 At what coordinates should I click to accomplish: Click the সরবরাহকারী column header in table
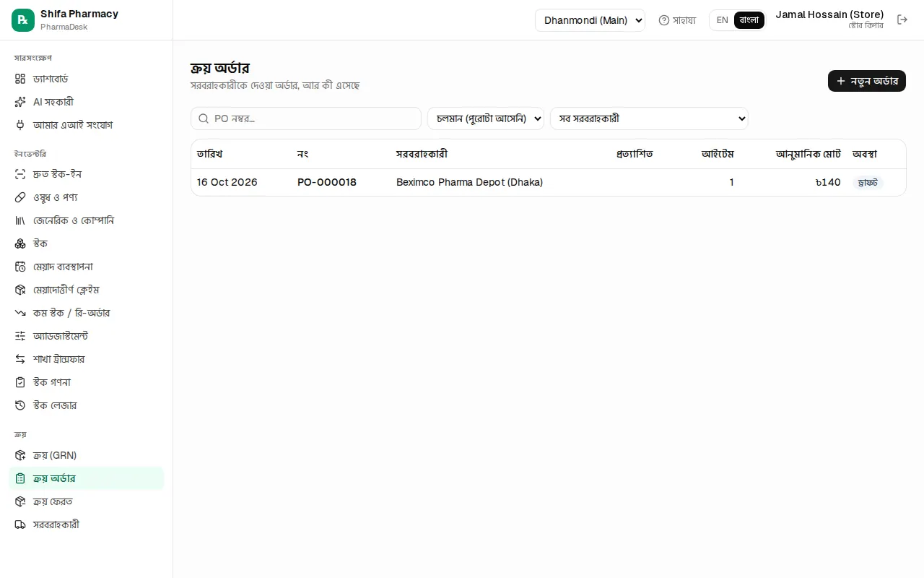tap(422, 154)
